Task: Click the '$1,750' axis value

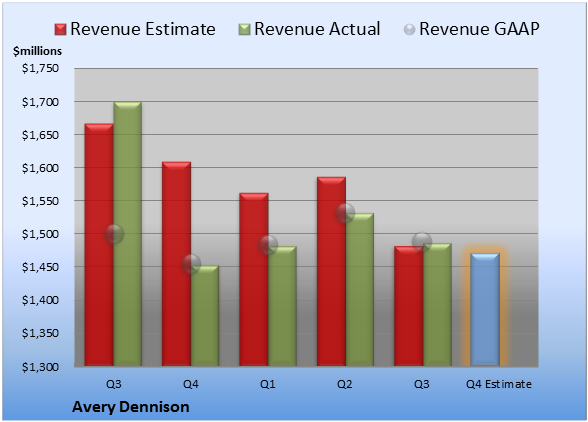Action: coord(40,68)
